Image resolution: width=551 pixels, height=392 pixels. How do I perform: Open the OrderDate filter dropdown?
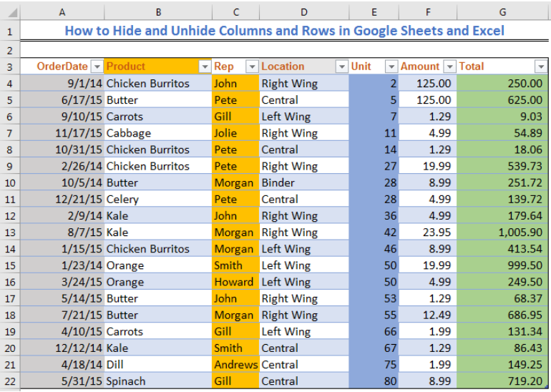[97, 67]
